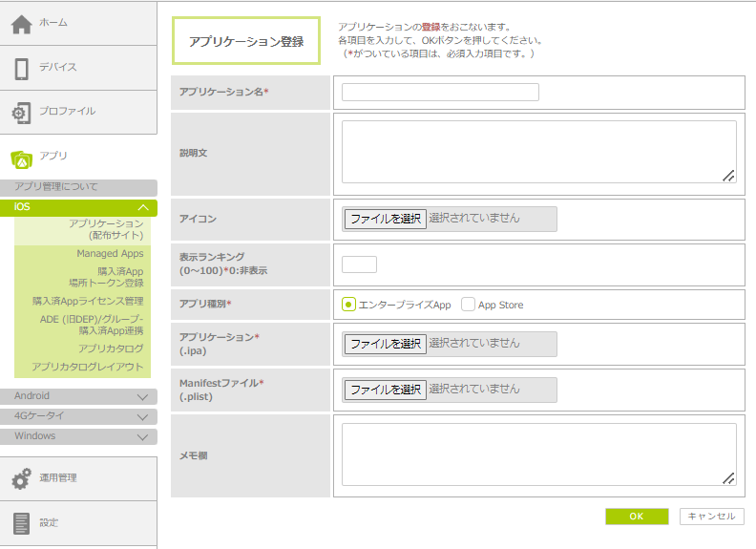756x549 pixels.
Task: Click the Settings document icon
Action: 22,523
